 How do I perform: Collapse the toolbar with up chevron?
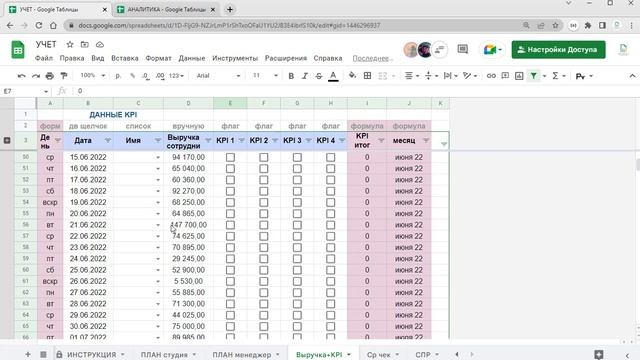tap(632, 76)
